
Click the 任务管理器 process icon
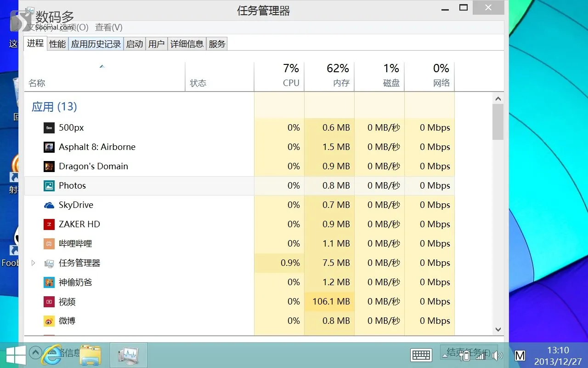coord(49,263)
